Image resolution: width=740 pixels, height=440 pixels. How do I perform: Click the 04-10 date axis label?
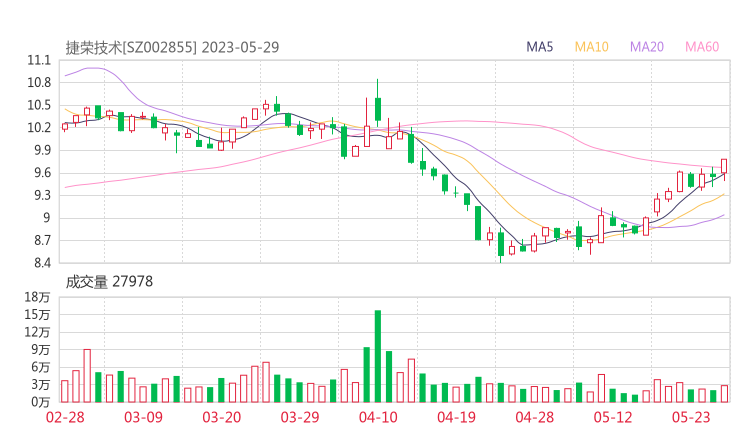[378, 417]
